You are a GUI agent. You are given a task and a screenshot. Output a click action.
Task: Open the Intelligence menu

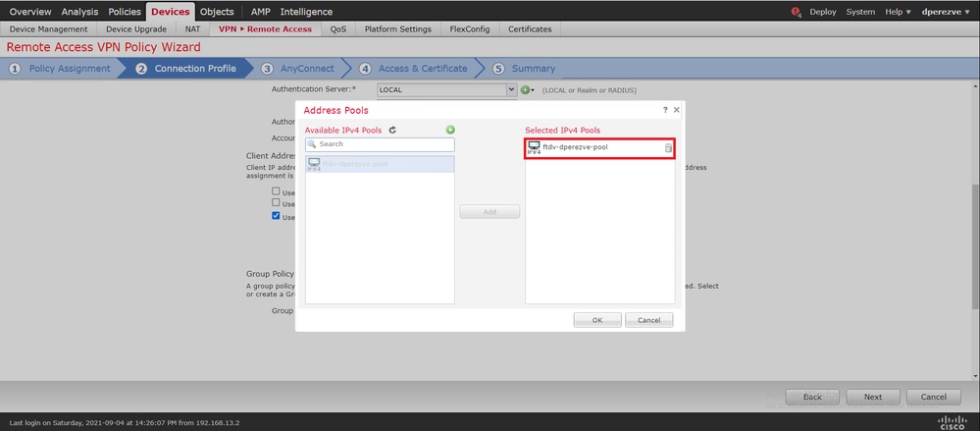(x=306, y=12)
